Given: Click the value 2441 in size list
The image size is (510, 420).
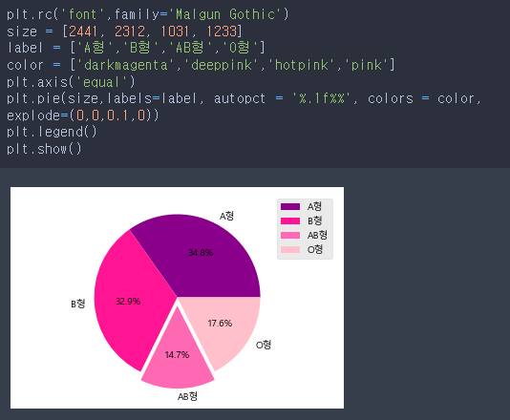Looking at the screenshot, I should coord(83,31).
